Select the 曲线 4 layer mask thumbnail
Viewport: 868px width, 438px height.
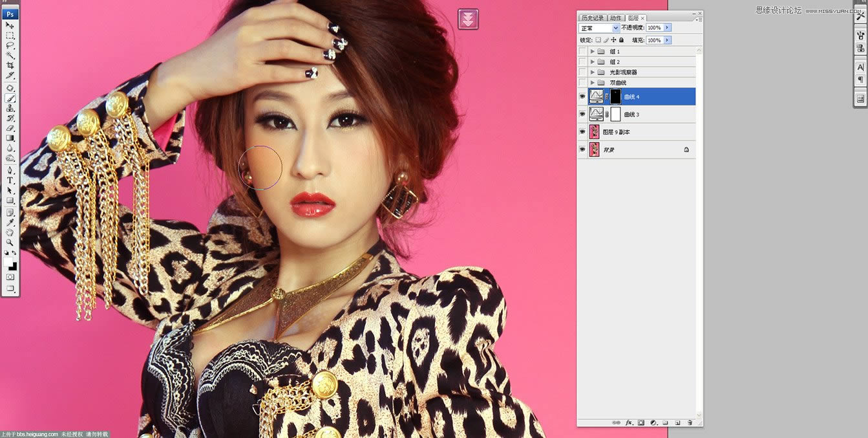[x=616, y=96]
